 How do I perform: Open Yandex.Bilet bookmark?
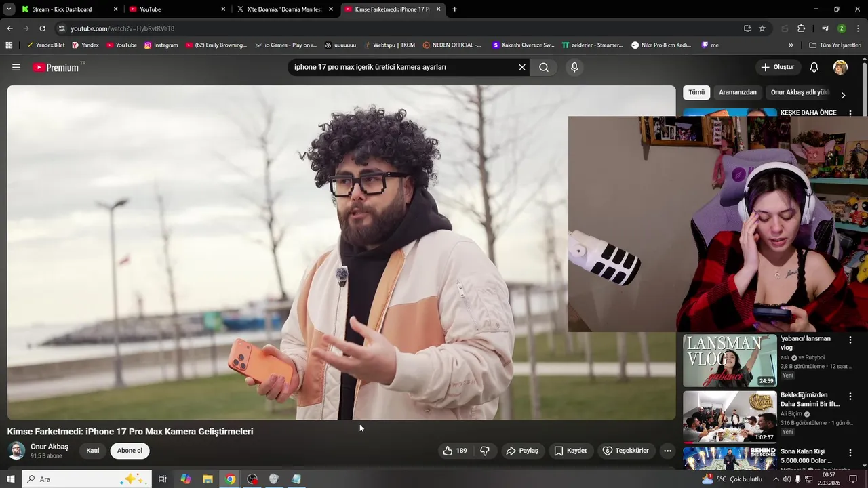coord(45,45)
